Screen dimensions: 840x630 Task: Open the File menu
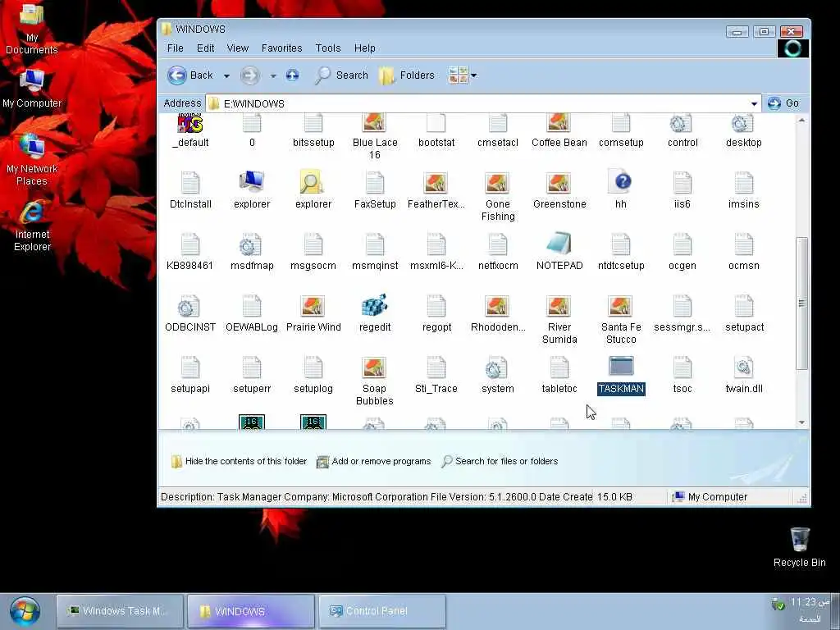point(176,48)
